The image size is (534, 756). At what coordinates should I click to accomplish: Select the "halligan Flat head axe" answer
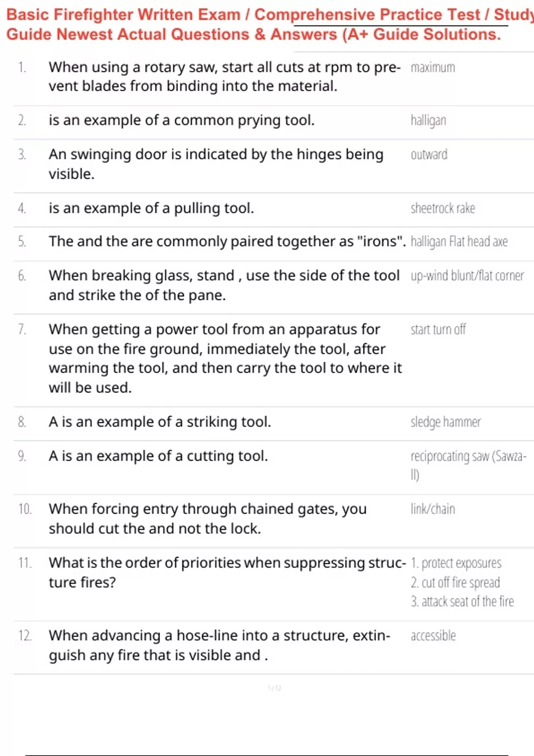click(459, 241)
